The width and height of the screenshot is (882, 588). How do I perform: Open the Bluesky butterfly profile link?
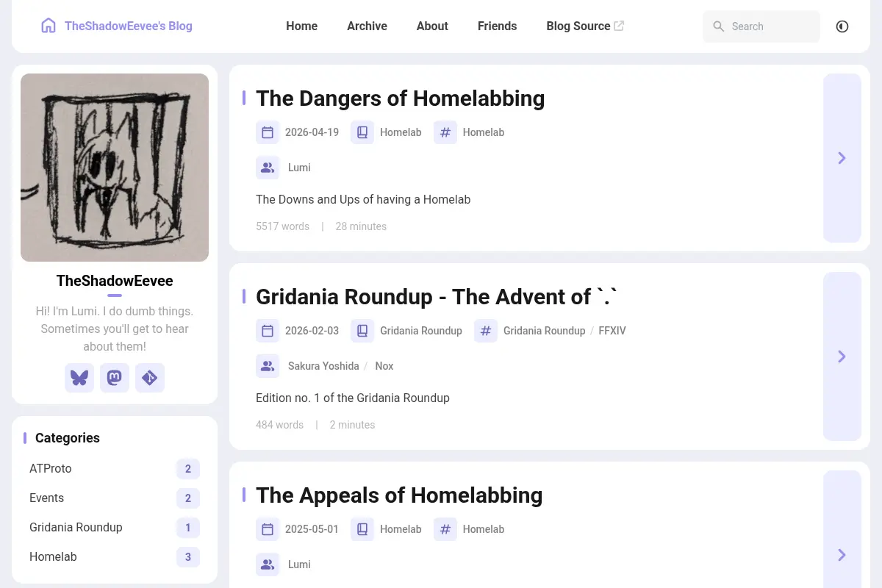tap(79, 378)
